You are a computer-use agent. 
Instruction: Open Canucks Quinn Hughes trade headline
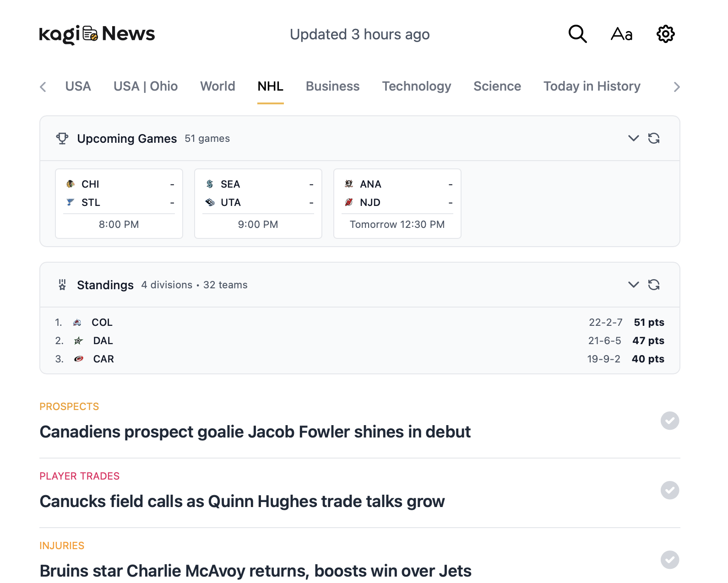point(242,502)
